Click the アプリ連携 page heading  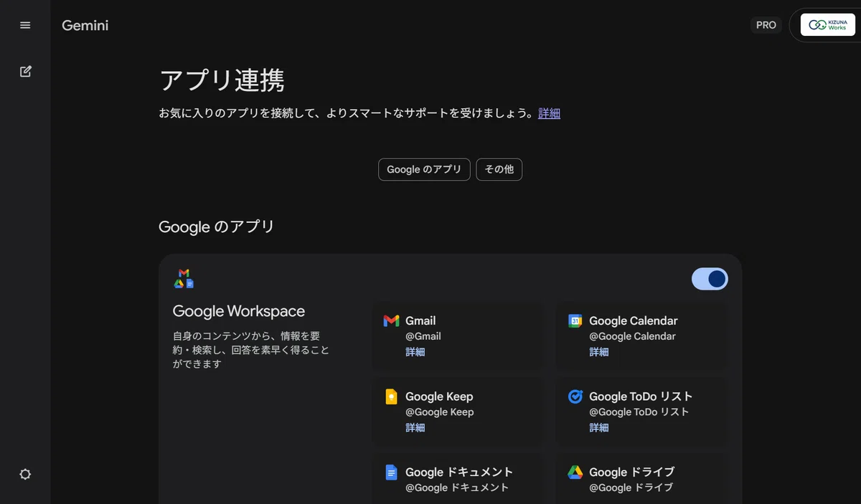(x=222, y=80)
